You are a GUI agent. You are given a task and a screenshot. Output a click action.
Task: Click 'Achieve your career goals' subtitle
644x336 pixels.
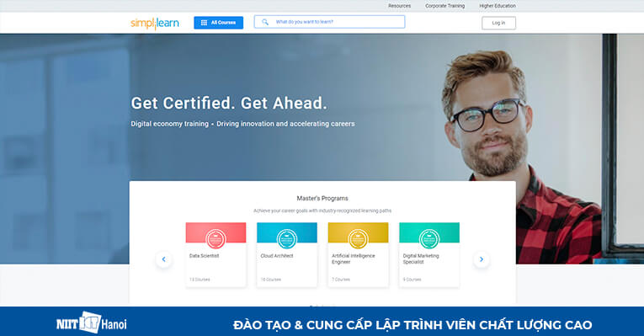coord(322,211)
